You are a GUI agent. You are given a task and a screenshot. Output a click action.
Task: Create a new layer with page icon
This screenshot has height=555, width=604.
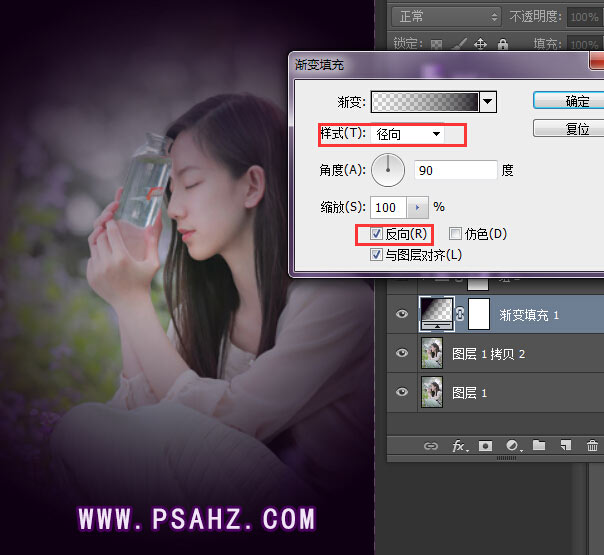(x=565, y=446)
